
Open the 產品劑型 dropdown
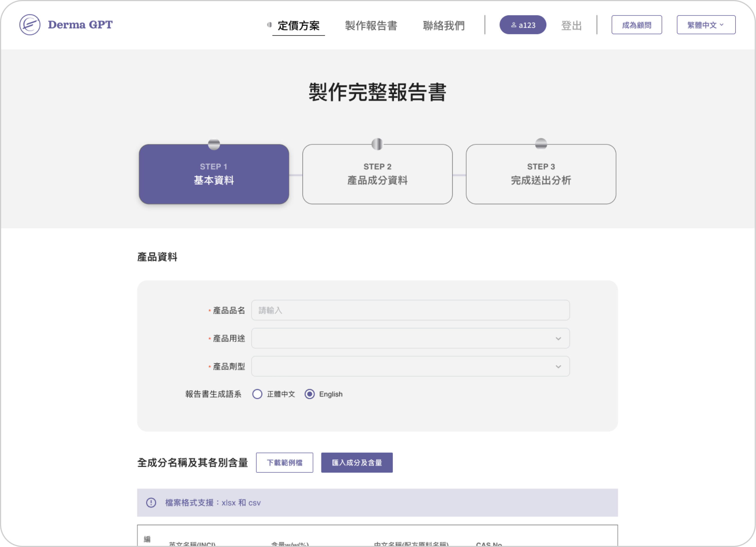pos(410,366)
